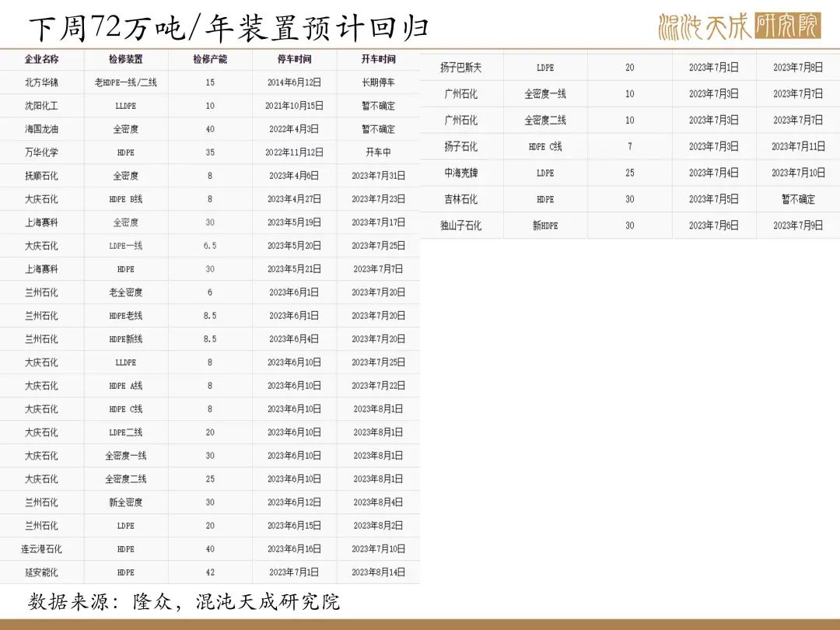The width and height of the screenshot is (840, 630).
Task: Select the '停车时间' column header
Action: [294, 59]
